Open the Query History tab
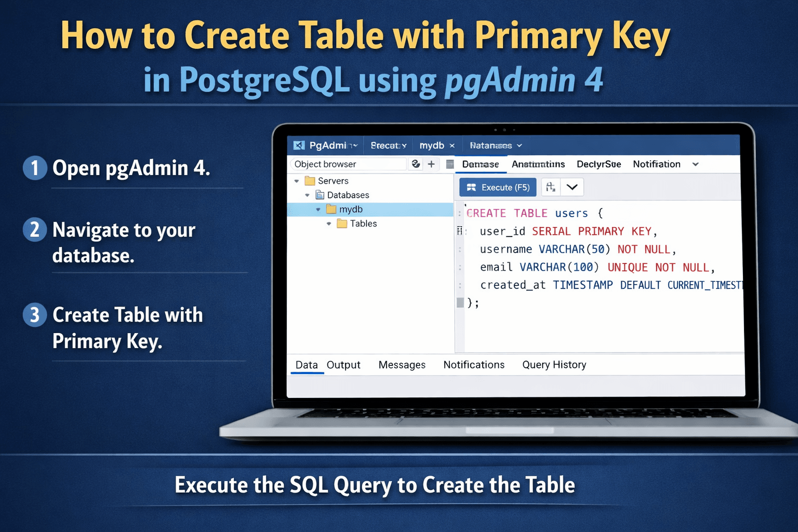The height and width of the screenshot is (532, 798). [554, 365]
